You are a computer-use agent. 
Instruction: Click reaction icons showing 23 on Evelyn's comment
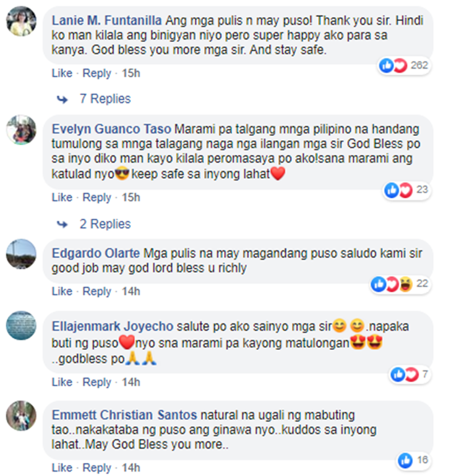click(407, 190)
